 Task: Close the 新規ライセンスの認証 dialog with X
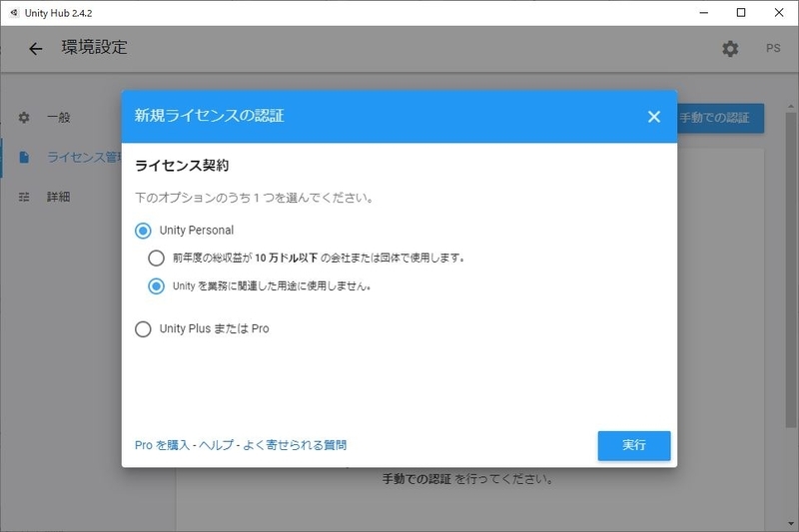pos(654,117)
